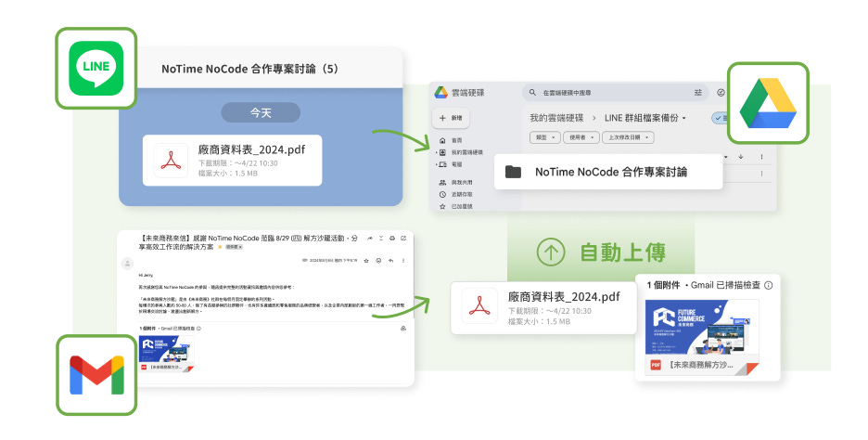This screenshot has height=440, width=868.
Task: Select 首頁 in the Drive sidebar
Action: (x=452, y=141)
